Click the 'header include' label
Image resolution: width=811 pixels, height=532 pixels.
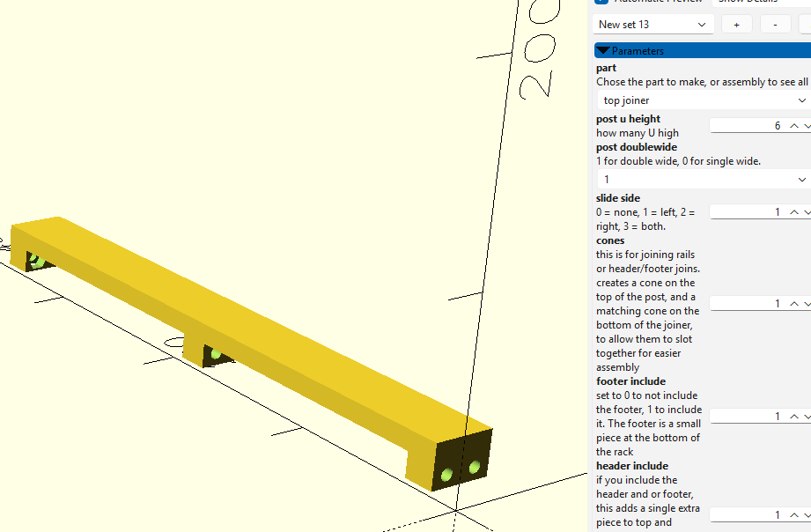point(632,466)
